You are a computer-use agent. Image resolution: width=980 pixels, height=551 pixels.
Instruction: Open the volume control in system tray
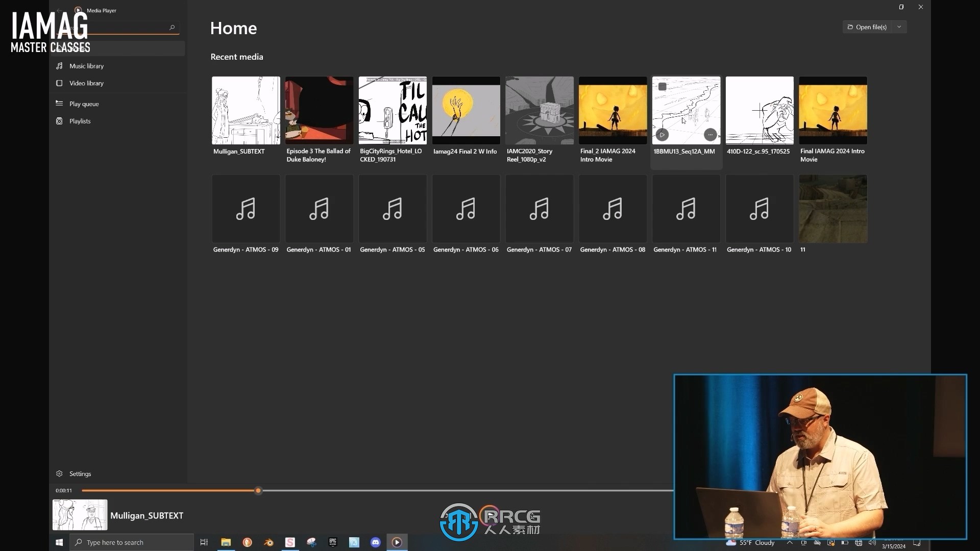pyautogui.click(x=872, y=542)
